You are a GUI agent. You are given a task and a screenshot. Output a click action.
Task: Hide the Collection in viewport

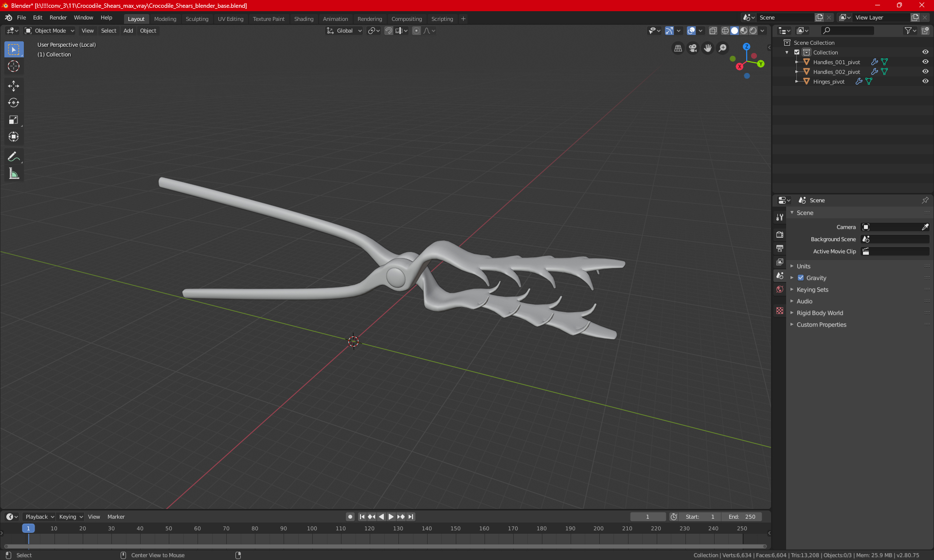tap(925, 52)
